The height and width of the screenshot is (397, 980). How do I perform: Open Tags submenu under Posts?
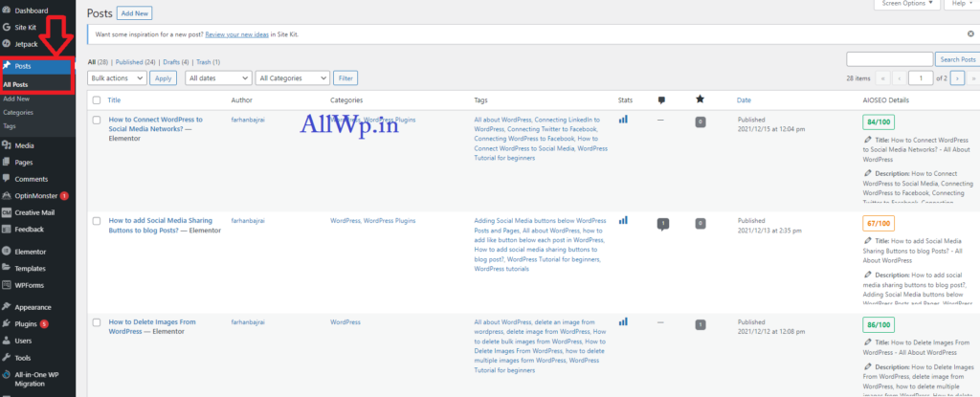pos(10,126)
